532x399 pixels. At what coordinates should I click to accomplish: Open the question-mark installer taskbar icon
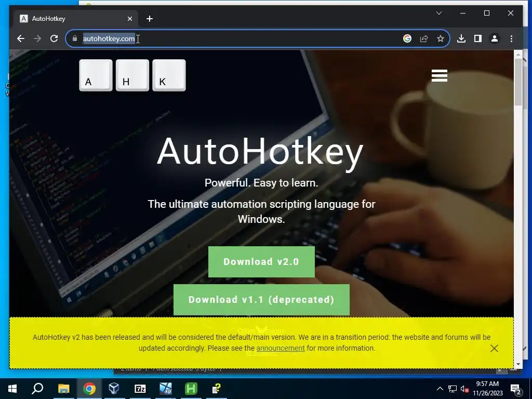(217, 389)
